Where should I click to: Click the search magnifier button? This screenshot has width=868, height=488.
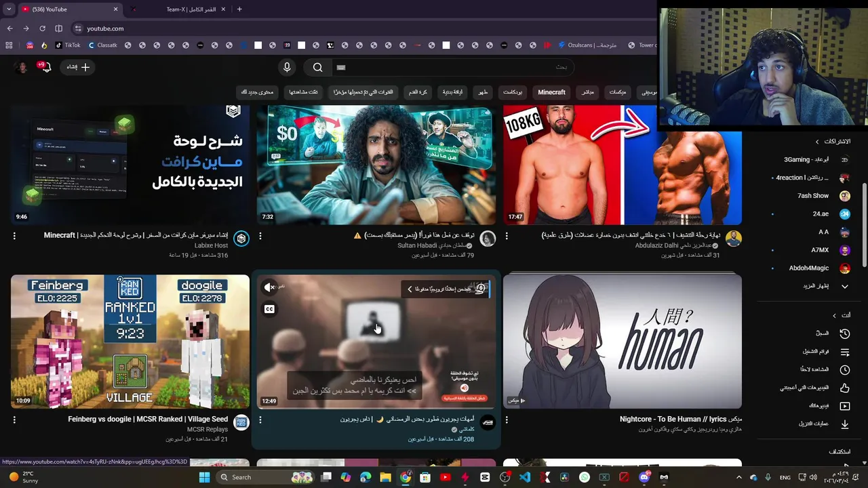click(x=317, y=67)
